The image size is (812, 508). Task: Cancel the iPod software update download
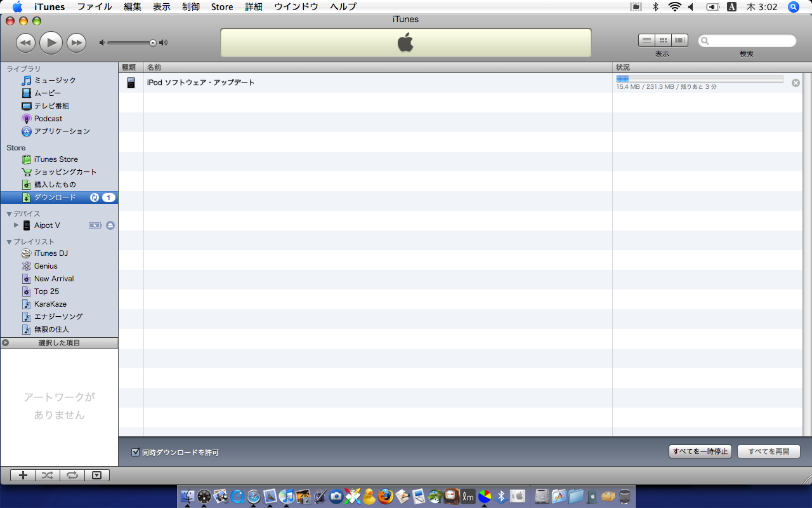coord(796,83)
